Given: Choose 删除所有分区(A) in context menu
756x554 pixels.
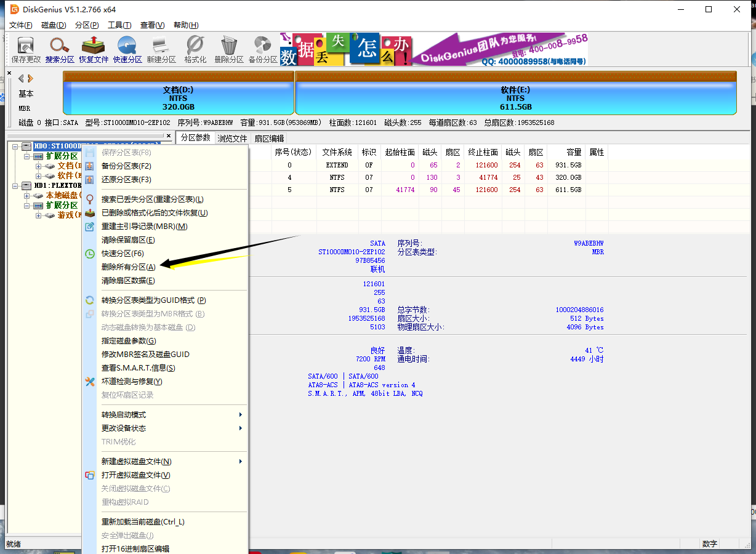Looking at the screenshot, I should pos(129,267).
